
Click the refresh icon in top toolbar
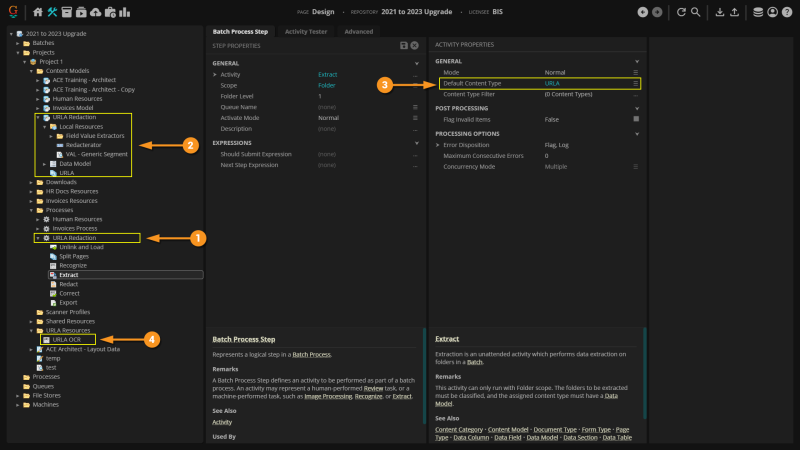[681, 12]
